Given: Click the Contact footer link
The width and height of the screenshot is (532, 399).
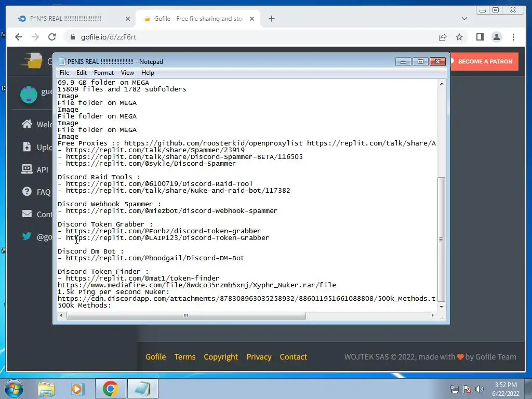Looking at the screenshot, I should (x=293, y=357).
